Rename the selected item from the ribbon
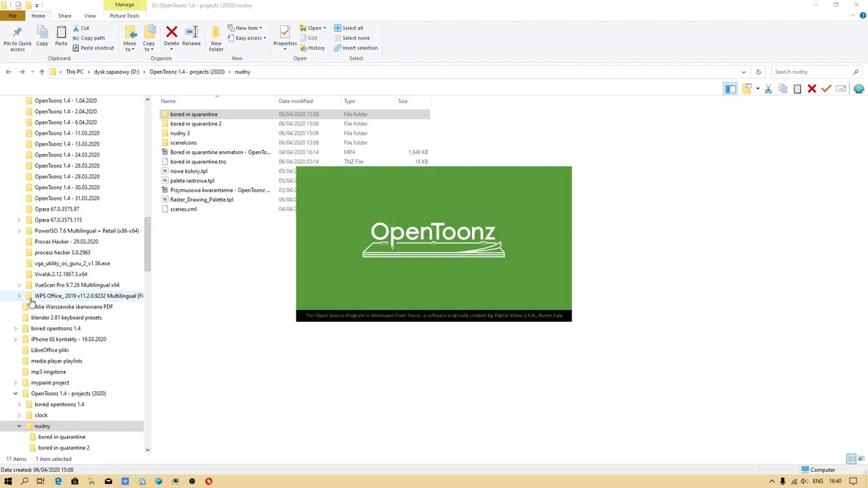The height and width of the screenshot is (488, 868). point(191,37)
